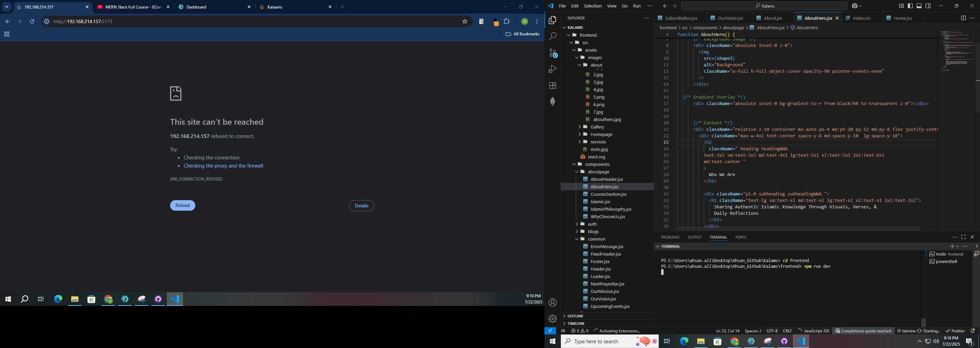Viewport: 980px width, 348px height.
Task: Open the Extensions view icon
Action: click(x=552, y=86)
